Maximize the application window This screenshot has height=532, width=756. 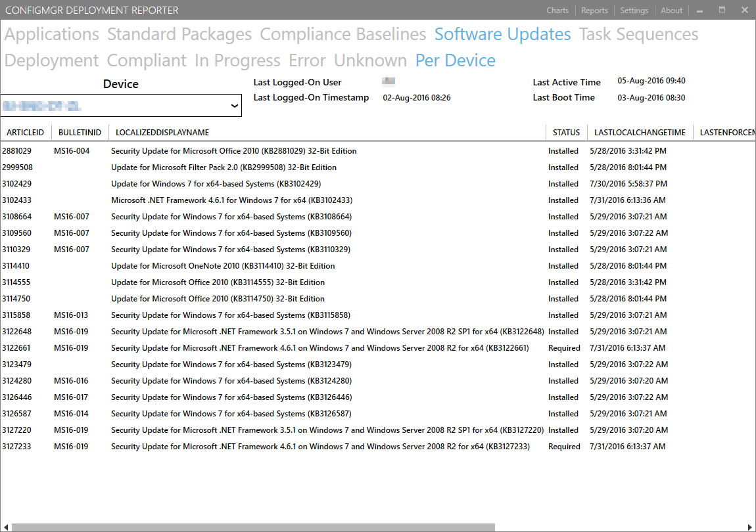pos(722,11)
